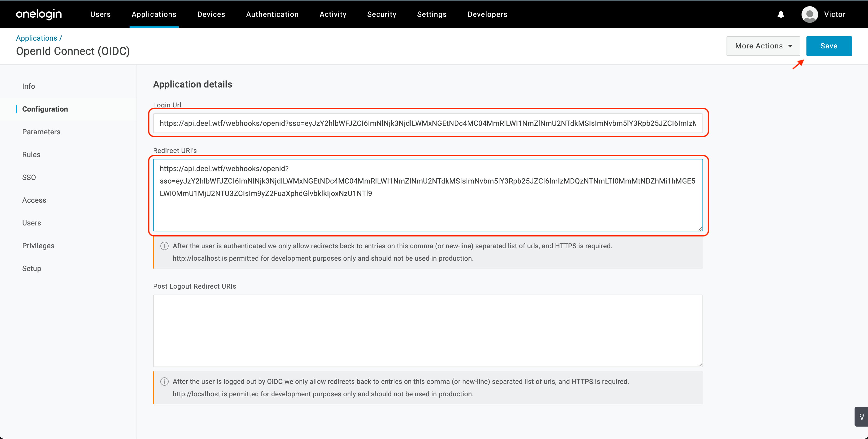Click the Application details heading
The image size is (868, 439).
coord(192,84)
